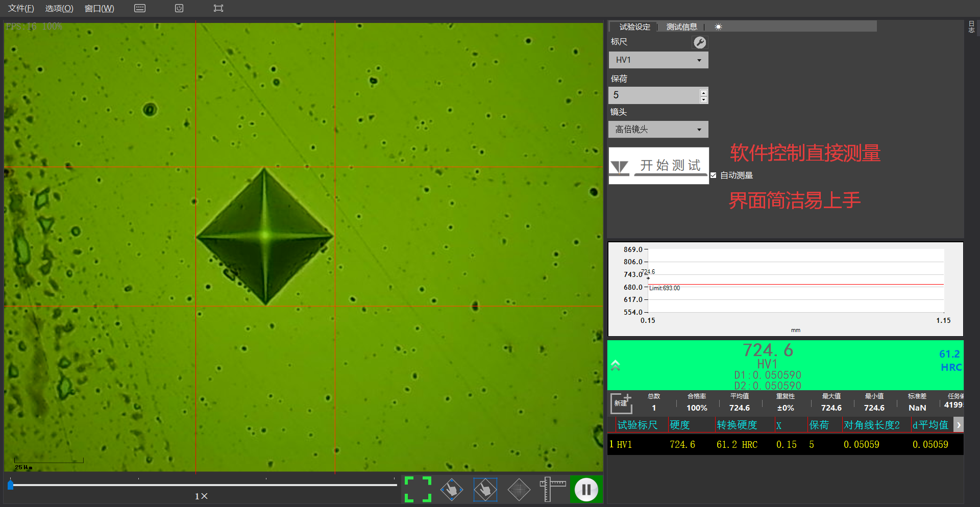
Task: Switch to the 测试信息 tab
Action: (x=681, y=27)
